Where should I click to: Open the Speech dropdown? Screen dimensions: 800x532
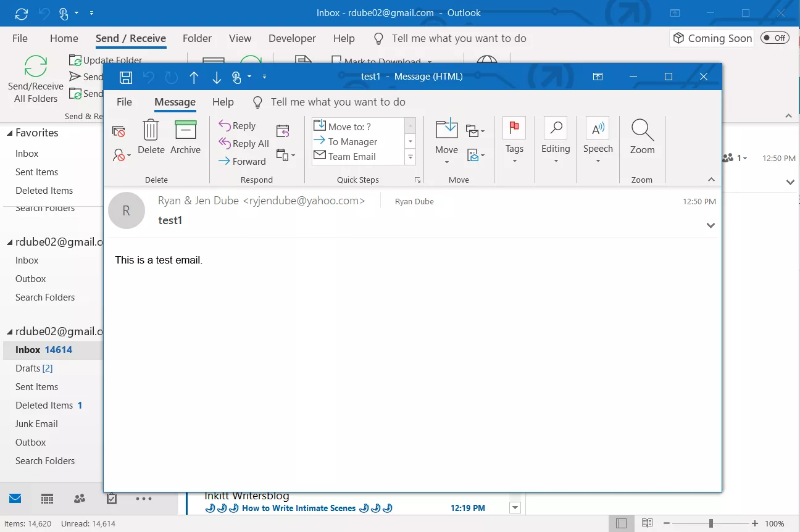click(x=598, y=141)
